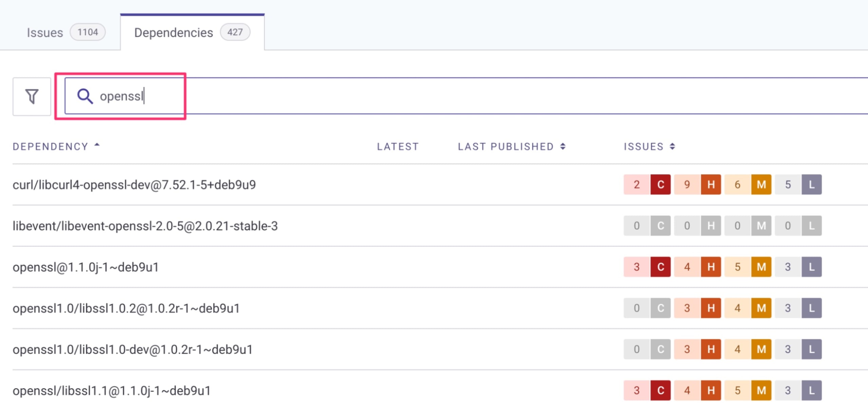Screen dimensions: 868x413
Task: Click high badge in libssl1.1 row
Action: [711, 390]
